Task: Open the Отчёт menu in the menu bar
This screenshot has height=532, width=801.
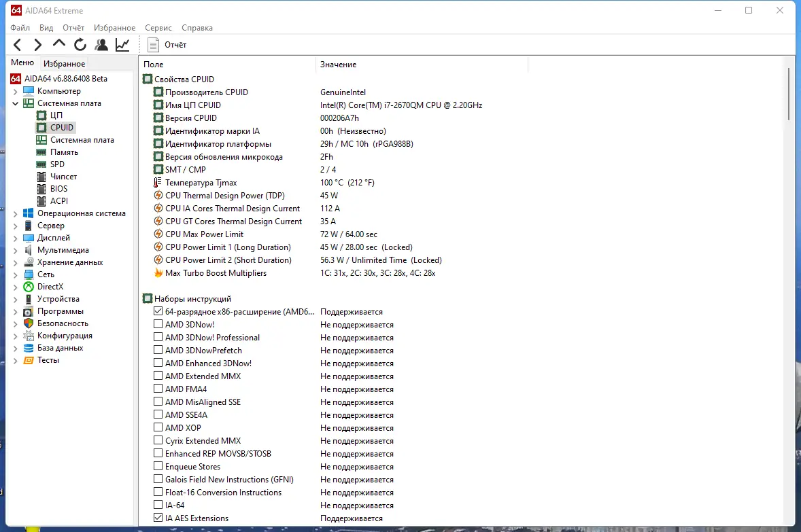Action: pos(73,28)
